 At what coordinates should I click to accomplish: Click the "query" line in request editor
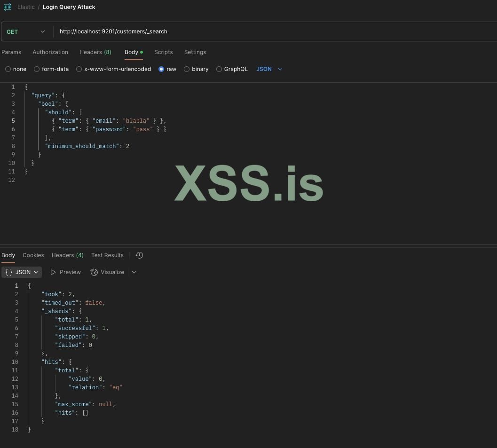pyautogui.click(x=48, y=95)
